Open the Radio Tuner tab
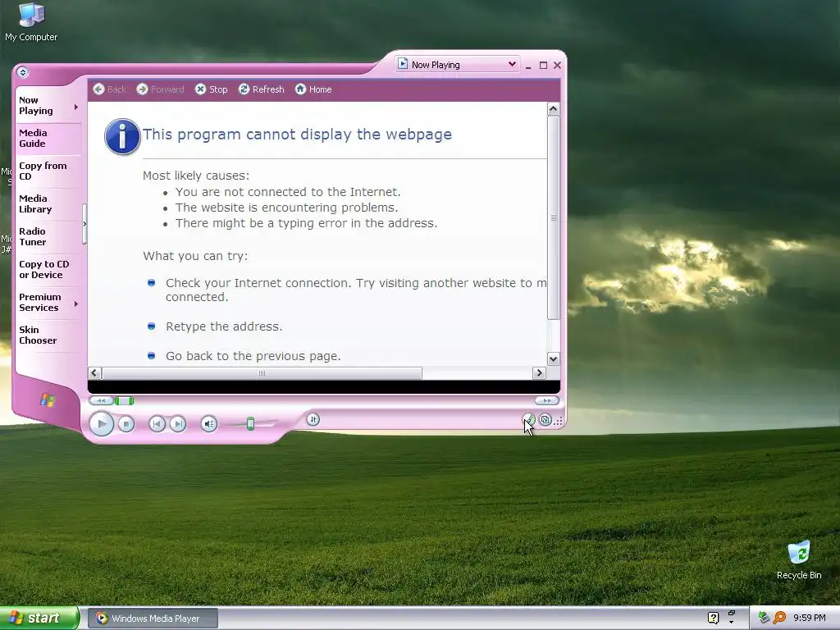This screenshot has height=630, width=840. click(48, 236)
